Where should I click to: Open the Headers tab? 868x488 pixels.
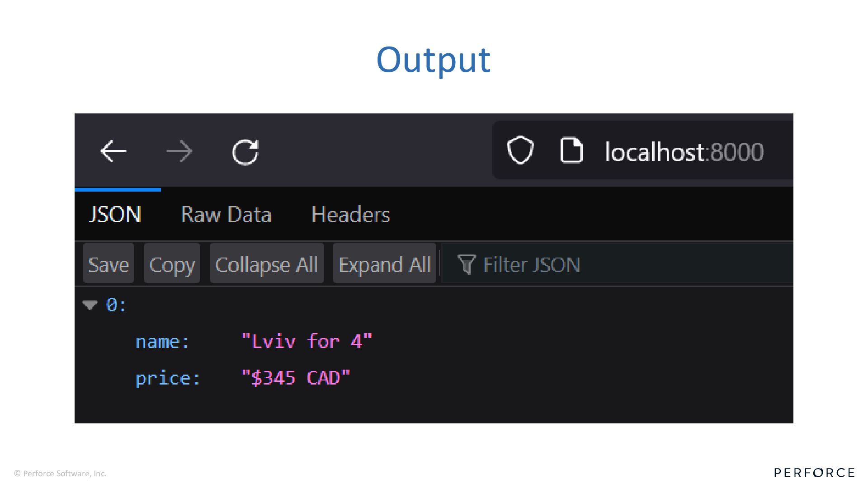coord(350,214)
